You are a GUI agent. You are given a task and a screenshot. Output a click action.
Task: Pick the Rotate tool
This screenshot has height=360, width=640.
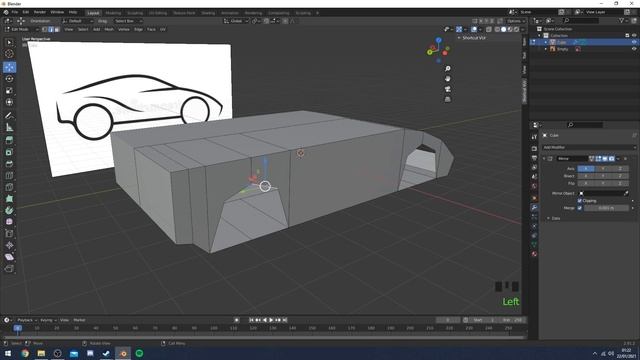[x=9, y=79]
